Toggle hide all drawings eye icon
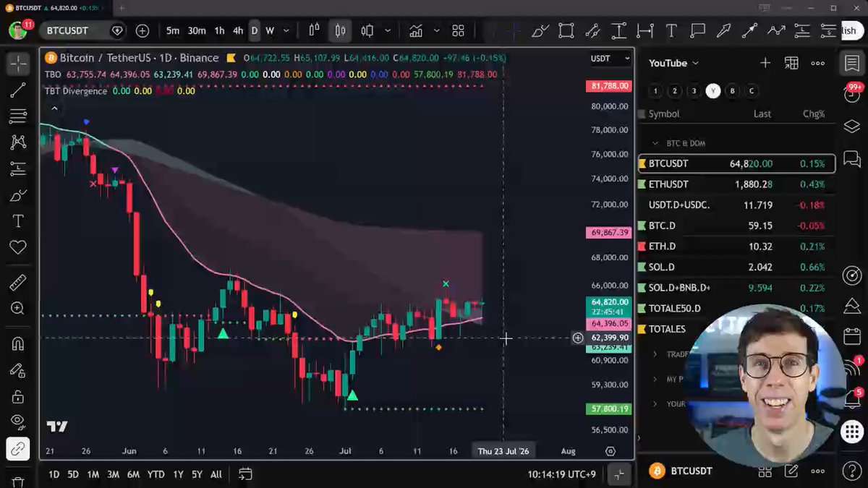The image size is (868, 488). (x=18, y=421)
